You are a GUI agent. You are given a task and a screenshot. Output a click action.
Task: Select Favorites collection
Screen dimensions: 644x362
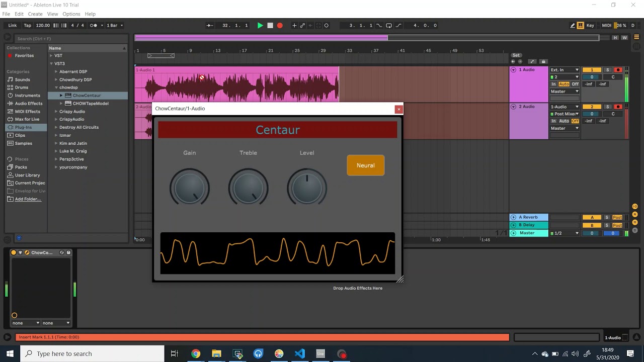coord(24,56)
